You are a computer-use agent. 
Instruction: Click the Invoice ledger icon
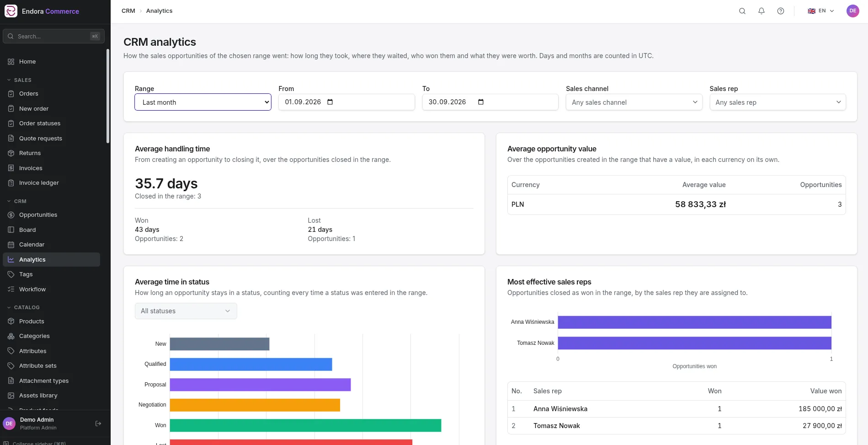[x=11, y=183]
